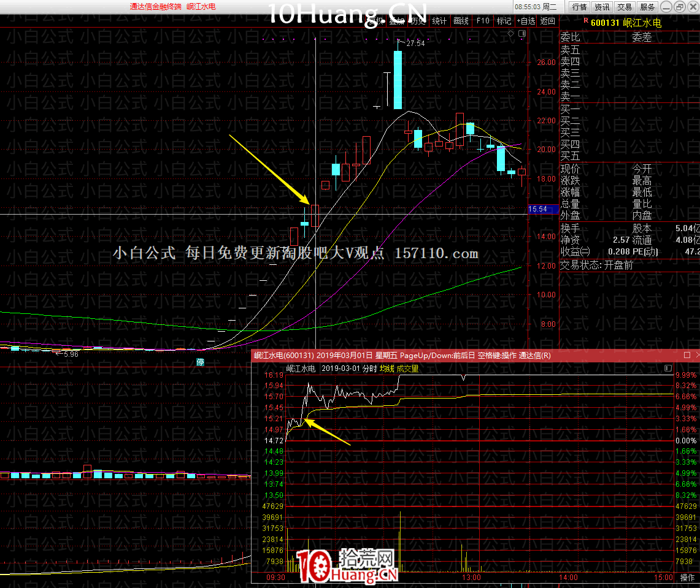Click the 总量 total volume label
This screenshot has width=700, height=588.
coord(570,204)
